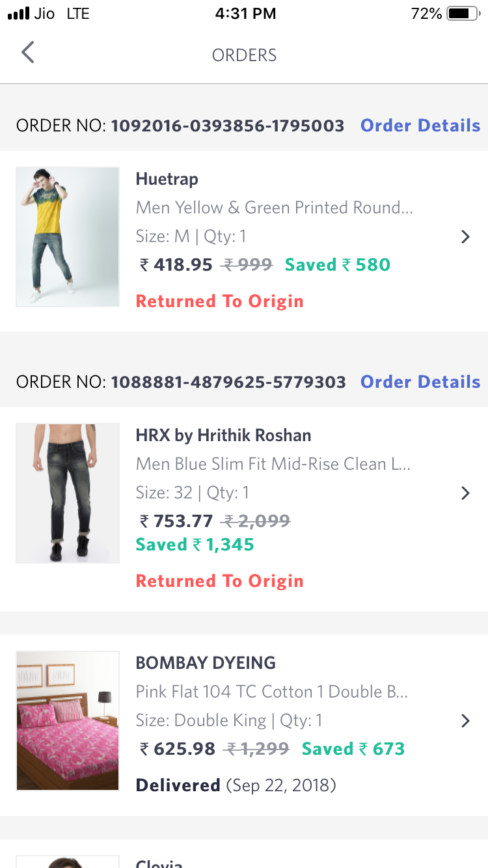Tap the BOMBAY DYEING brand title
This screenshot has height=868, width=488.
pos(206,663)
